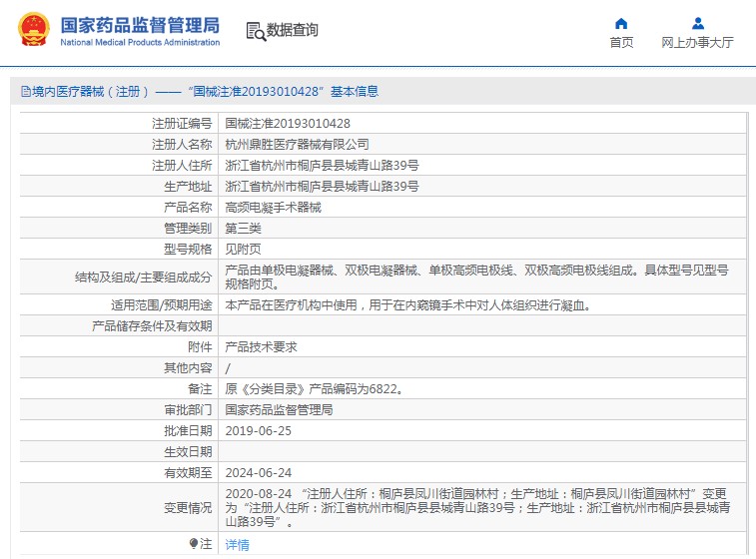Open the 数据查询 search icon
756x559 pixels.
[x=256, y=31]
